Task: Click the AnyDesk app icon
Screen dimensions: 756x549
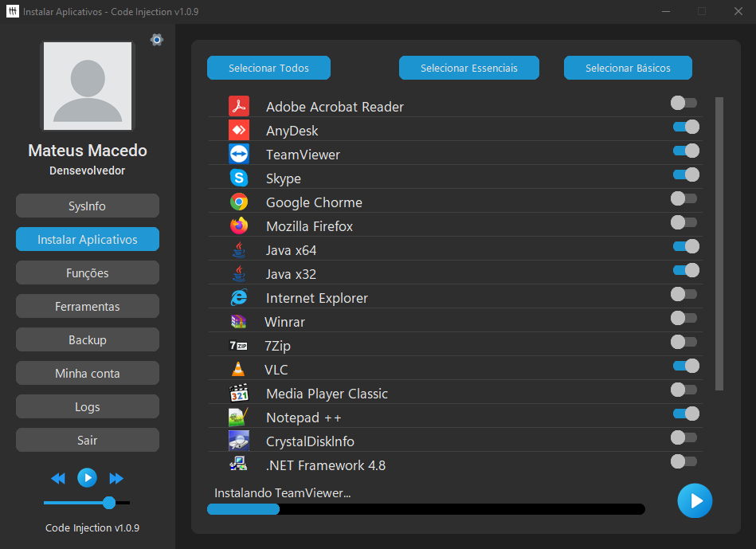Action: (x=239, y=130)
